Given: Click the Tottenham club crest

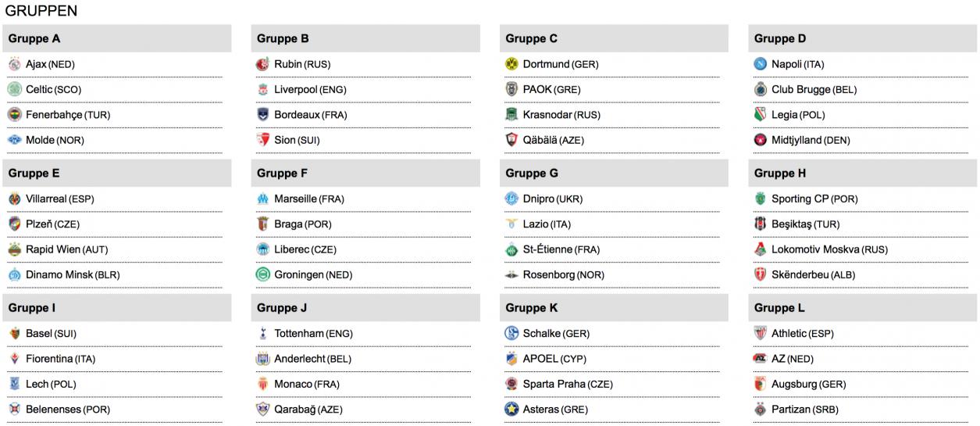Looking at the screenshot, I should click(262, 334).
